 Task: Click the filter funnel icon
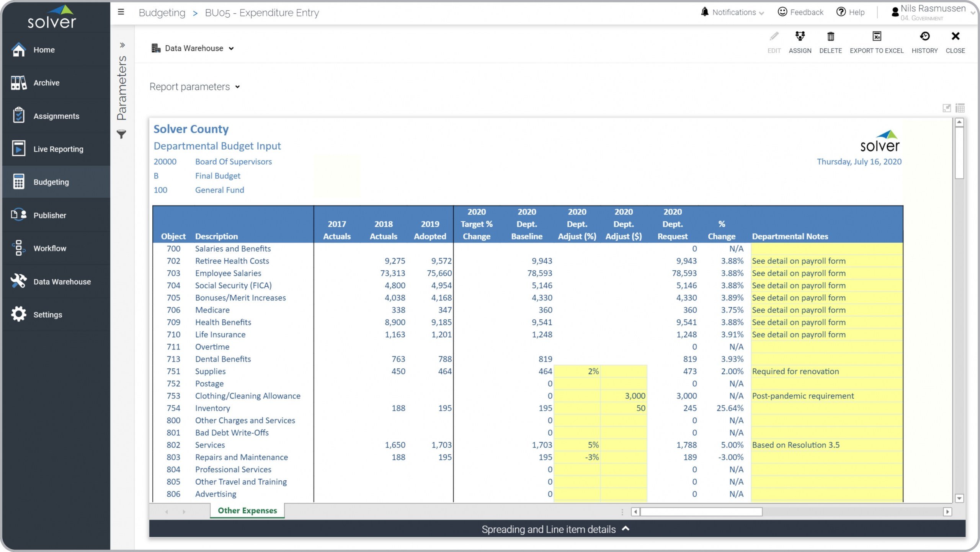[121, 134]
